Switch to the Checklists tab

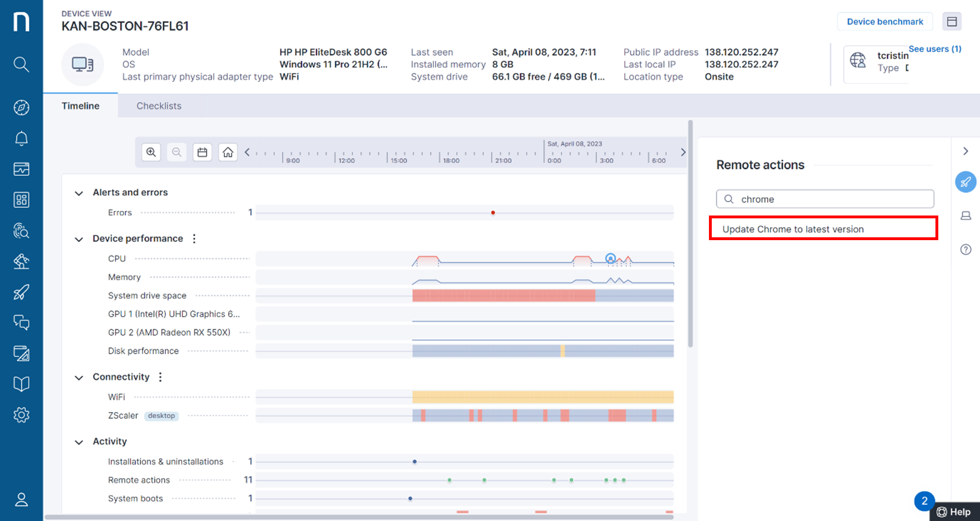point(159,106)
